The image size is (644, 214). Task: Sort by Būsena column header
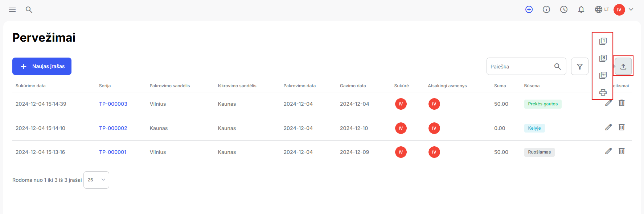pyautogui.click(x=532, y=86)
